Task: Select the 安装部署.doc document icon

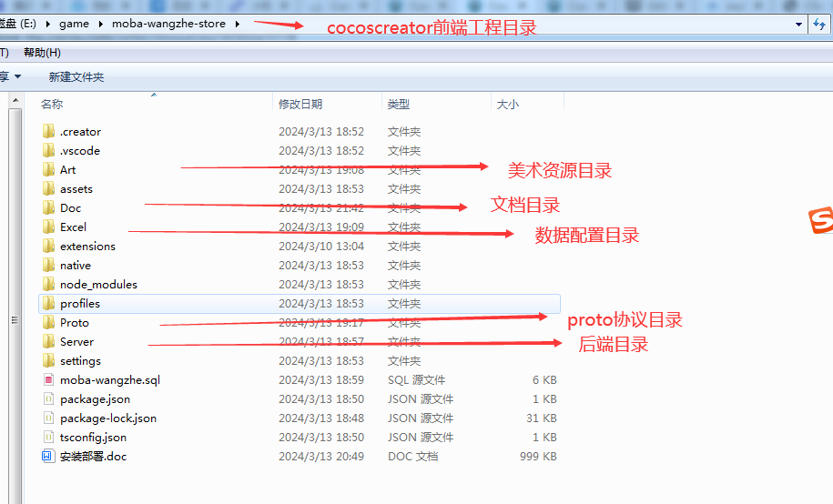Action: (x=49, y=457)
